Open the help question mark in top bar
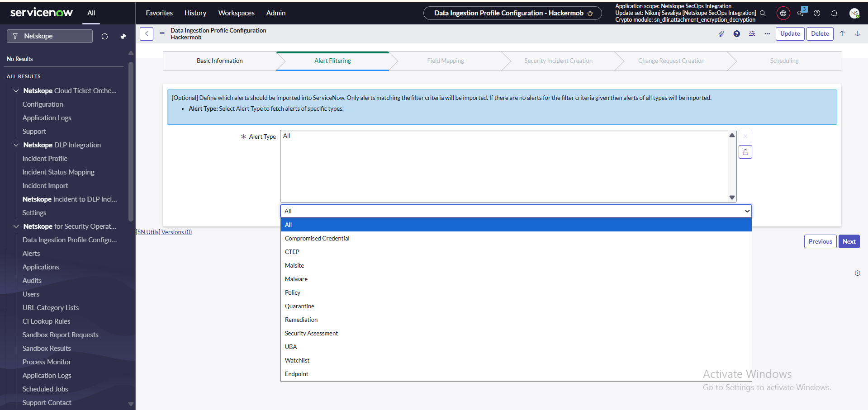Viewport: 868px width, 410px height. (x=817, y=13)
